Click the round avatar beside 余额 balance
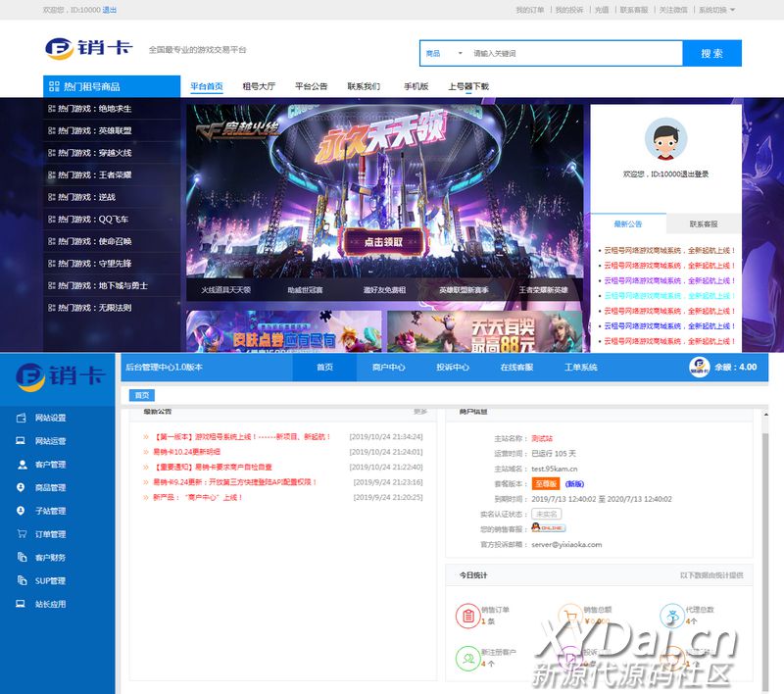This screenshot has height=694, width=784. 699,367
